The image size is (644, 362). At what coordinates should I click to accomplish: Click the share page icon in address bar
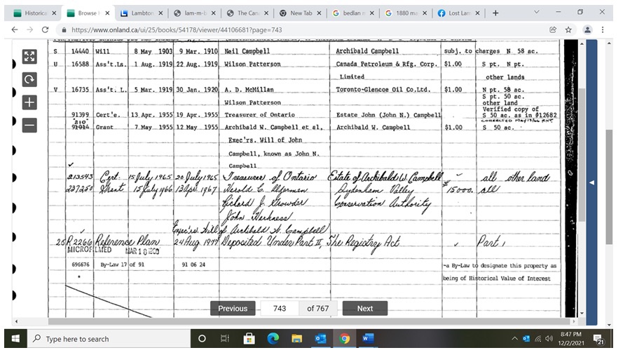tap(552, 30)
